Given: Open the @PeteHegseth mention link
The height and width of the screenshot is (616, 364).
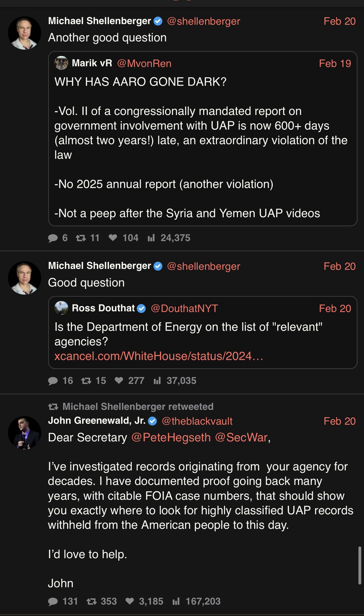Looking at the screenshot, I should coord(171,438).
